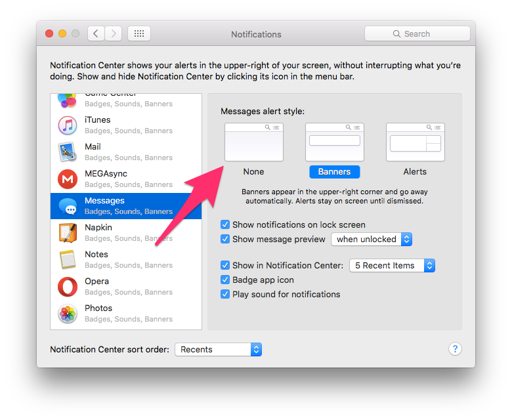The height and width of the screenshot is (420, 512).
Task: Click the Notes app icon
Action: (68, 260)
